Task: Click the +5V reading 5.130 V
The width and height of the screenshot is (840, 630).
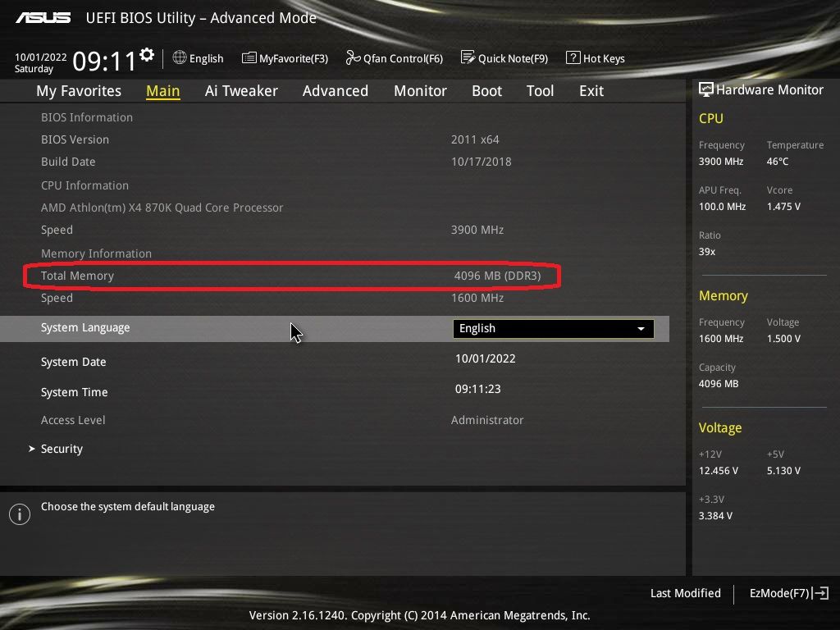Action: [x=783, y=470]
